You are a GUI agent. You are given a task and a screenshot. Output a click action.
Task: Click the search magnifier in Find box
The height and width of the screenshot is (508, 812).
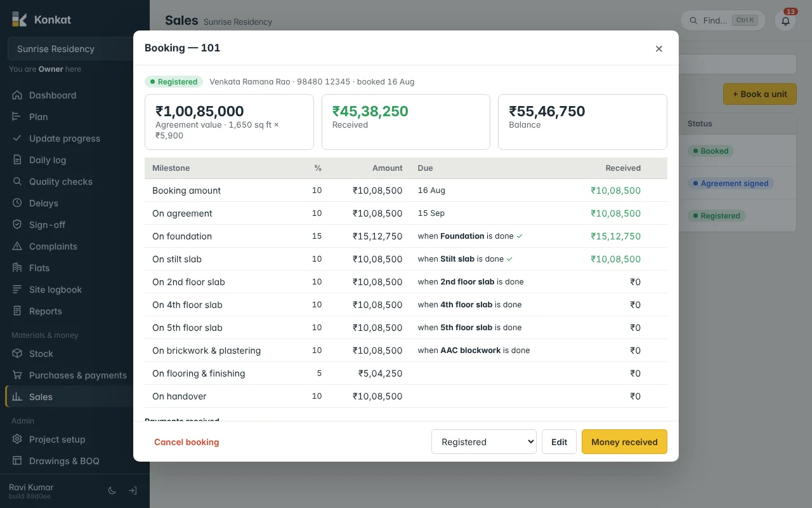tap(693, 20)
